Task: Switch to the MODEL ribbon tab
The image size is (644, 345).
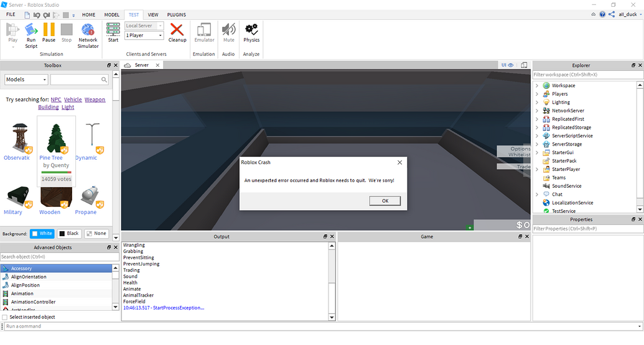Action: pyautogui.click(x=112, y=15)
